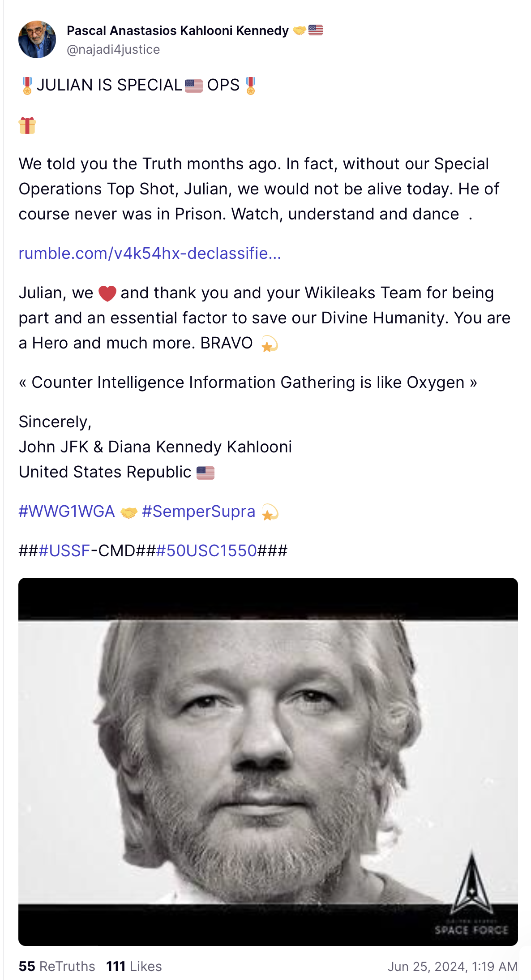Click the handshake emoji beside the display name
The height and width of the screenshot is (980, 531).
[x=299, y=30]
